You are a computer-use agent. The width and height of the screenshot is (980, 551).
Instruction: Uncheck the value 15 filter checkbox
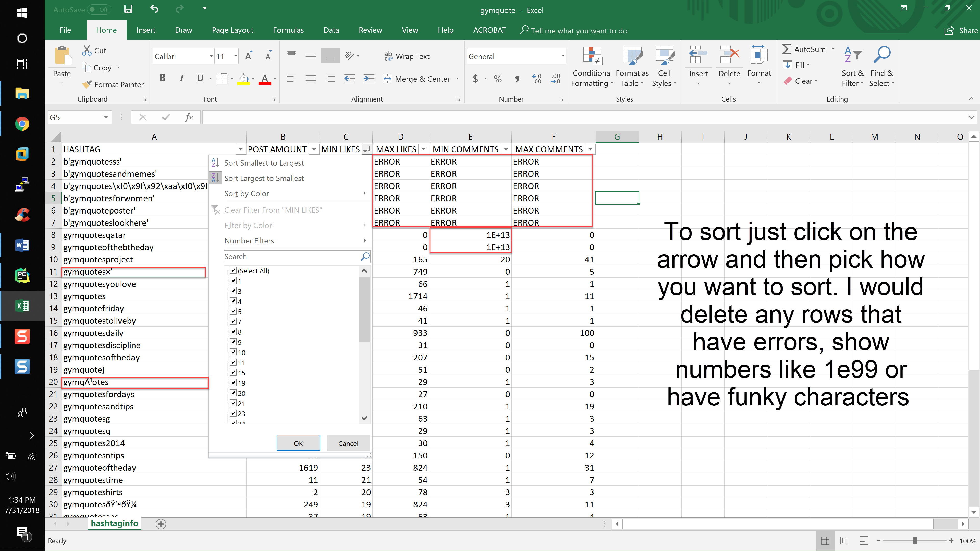[233, 373]
